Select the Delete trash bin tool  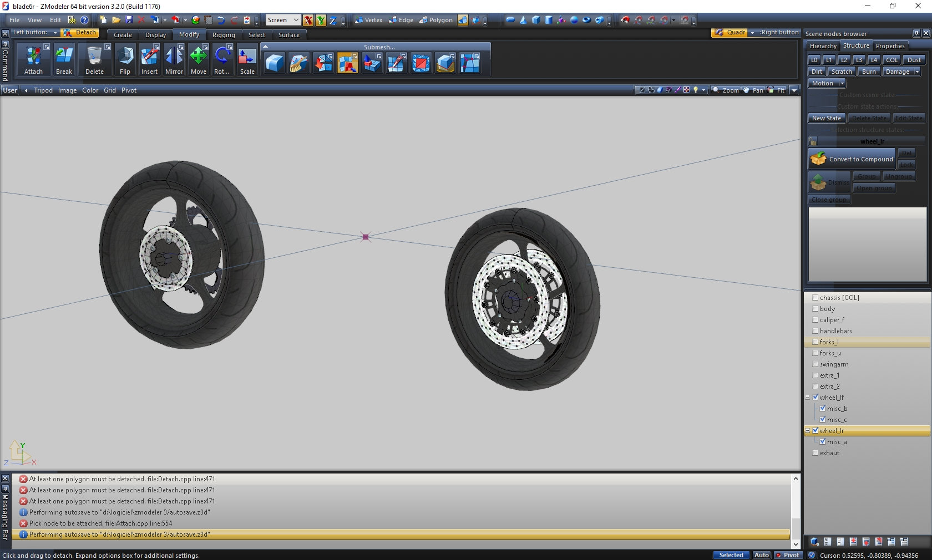point(94,56)
